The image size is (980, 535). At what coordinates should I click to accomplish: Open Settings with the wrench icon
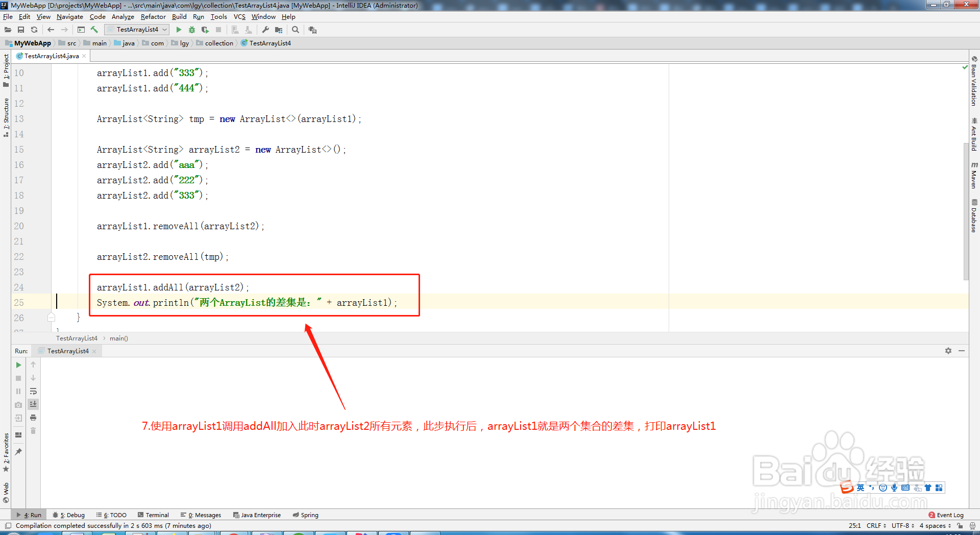click(265, 30)
